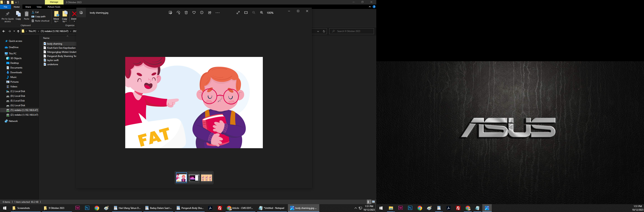Open (C:) Local Disk in navigation pane

coord(17,91)
